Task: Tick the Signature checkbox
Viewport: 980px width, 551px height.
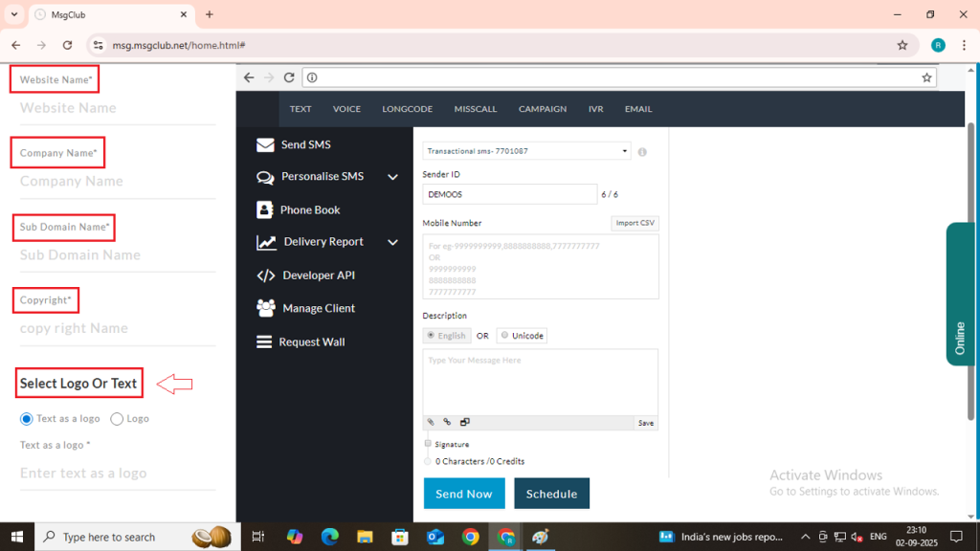Action: click(x=428, y=444)
